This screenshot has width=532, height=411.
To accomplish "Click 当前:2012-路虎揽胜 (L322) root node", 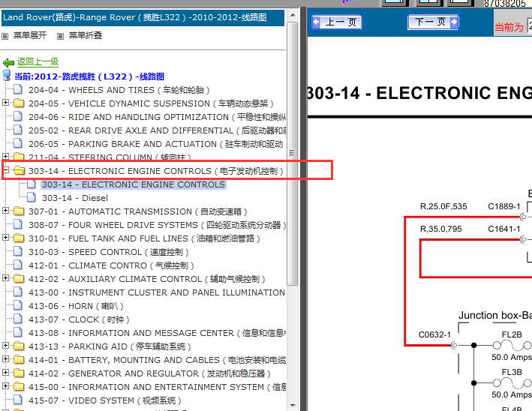I will pyautogui.click(x=89, y=76).
